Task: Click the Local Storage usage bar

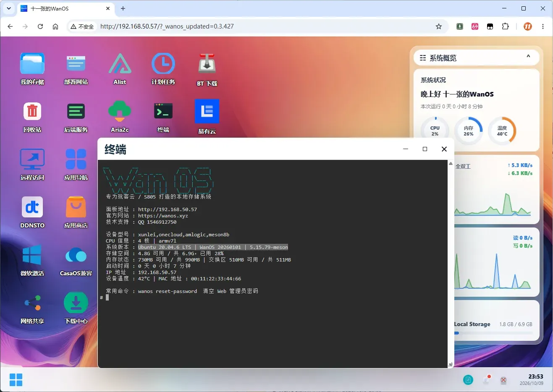Action: 494,333
